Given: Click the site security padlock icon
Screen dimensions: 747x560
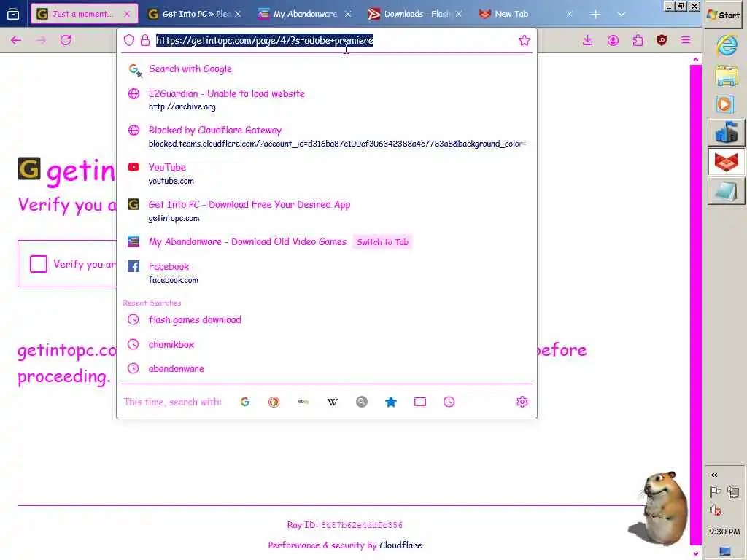Looking at the screenshot, I should 145,41.
